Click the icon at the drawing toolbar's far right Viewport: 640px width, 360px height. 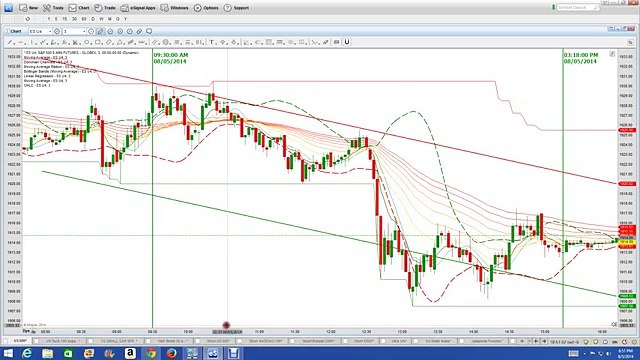click(630, 42)
